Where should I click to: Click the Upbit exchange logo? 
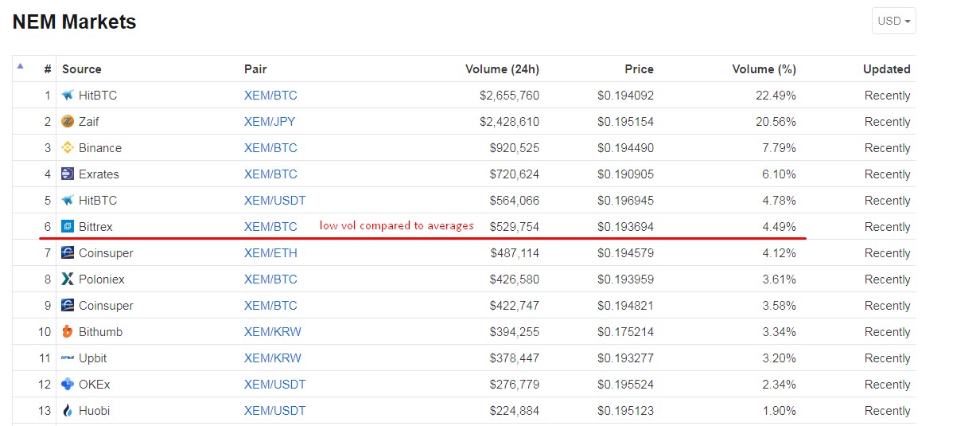pos(68,358)
